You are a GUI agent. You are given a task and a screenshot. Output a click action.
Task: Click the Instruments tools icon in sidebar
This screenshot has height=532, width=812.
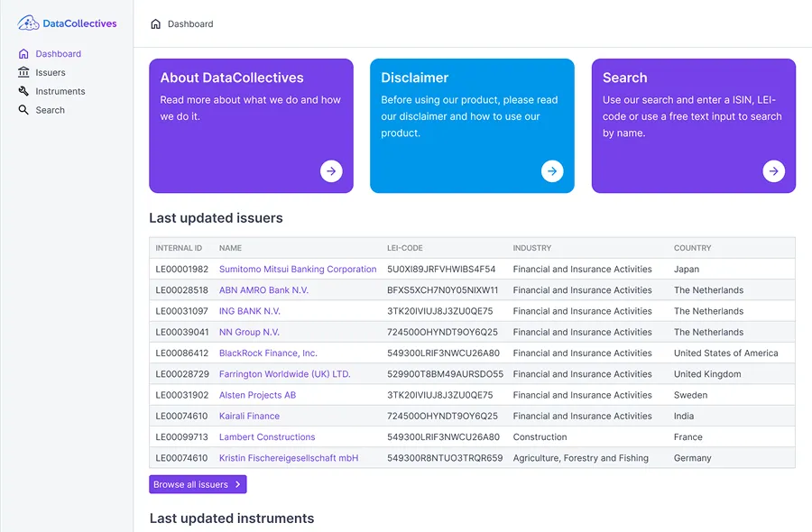coord(23,91)
